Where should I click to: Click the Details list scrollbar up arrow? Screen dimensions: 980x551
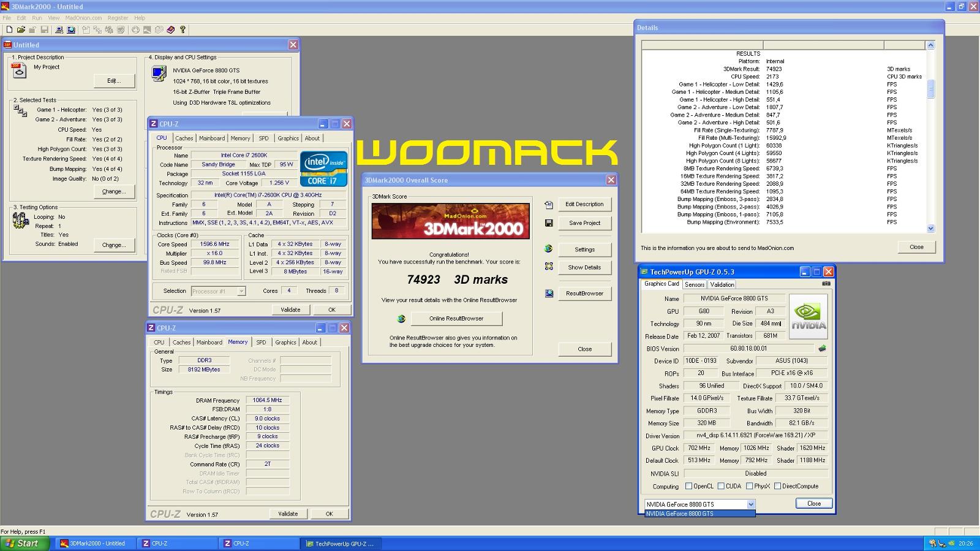click(930, 45)
